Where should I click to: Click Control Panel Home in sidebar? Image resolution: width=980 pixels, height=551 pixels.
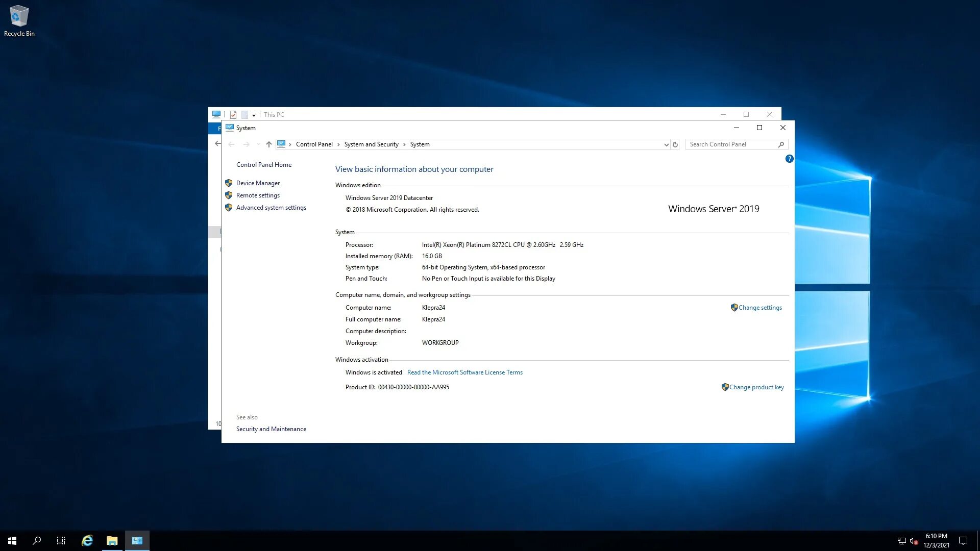coord(264,165)
